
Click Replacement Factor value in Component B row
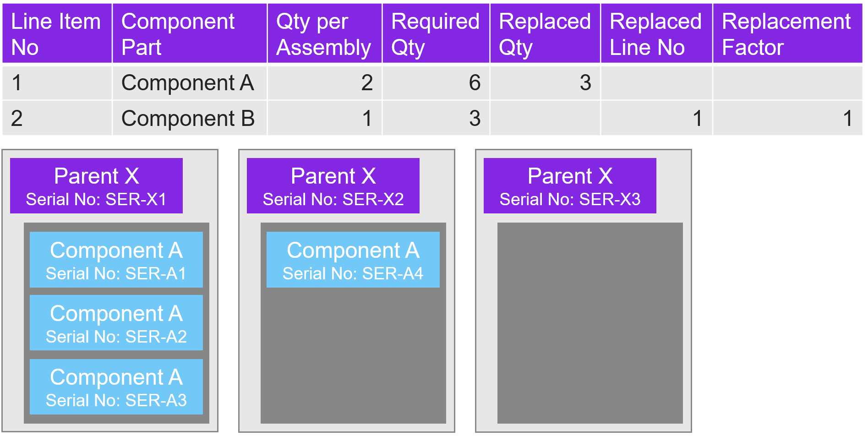(787, 119)
